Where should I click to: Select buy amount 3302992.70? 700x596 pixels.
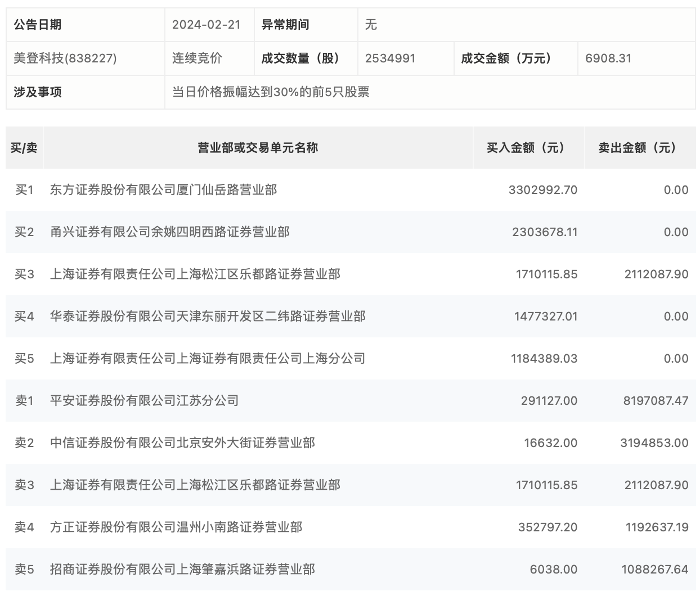(543, 190)
